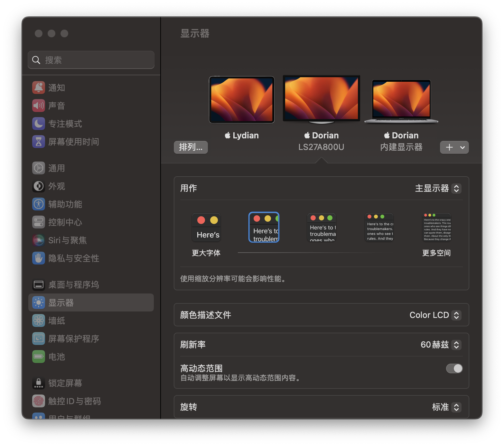The height and width of the screenshot is (446, 504).
Task: Choose the 更多空间 resolution option
Action: click(436, 228)
